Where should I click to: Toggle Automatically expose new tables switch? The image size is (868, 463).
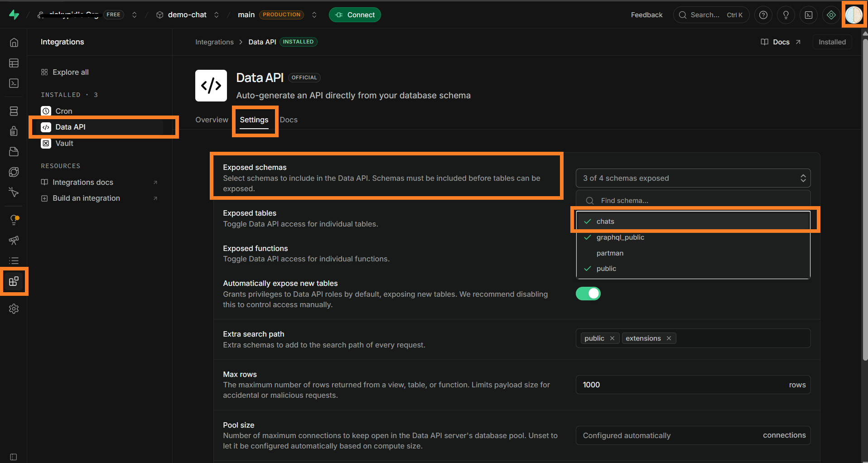click(588, 294)
